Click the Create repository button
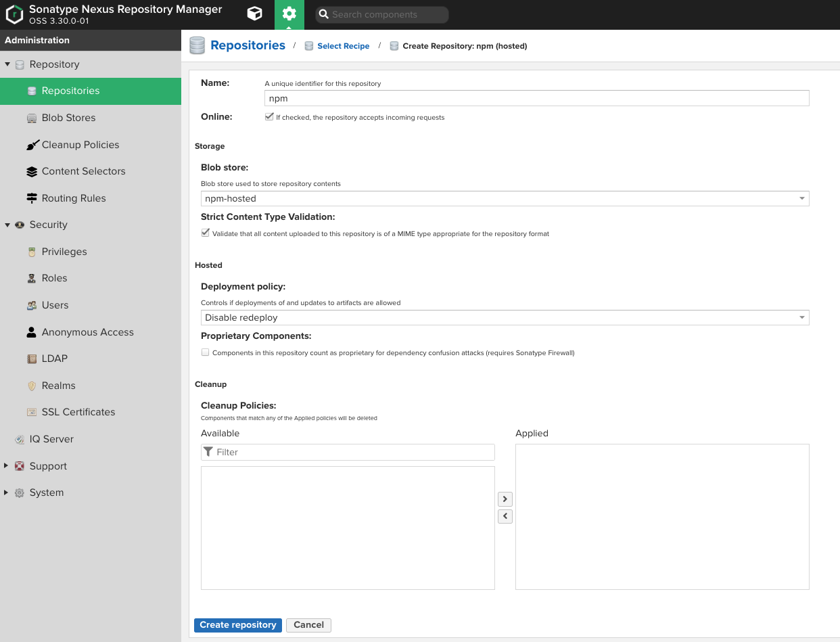 pos(238,625)
